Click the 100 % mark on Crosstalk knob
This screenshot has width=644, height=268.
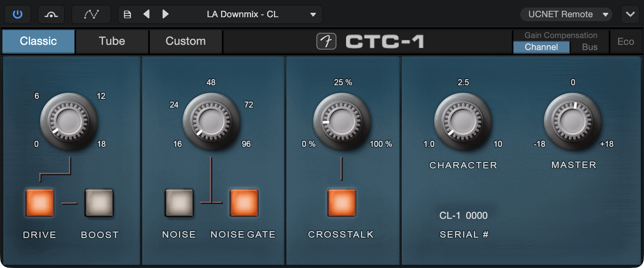coord(381,144)
